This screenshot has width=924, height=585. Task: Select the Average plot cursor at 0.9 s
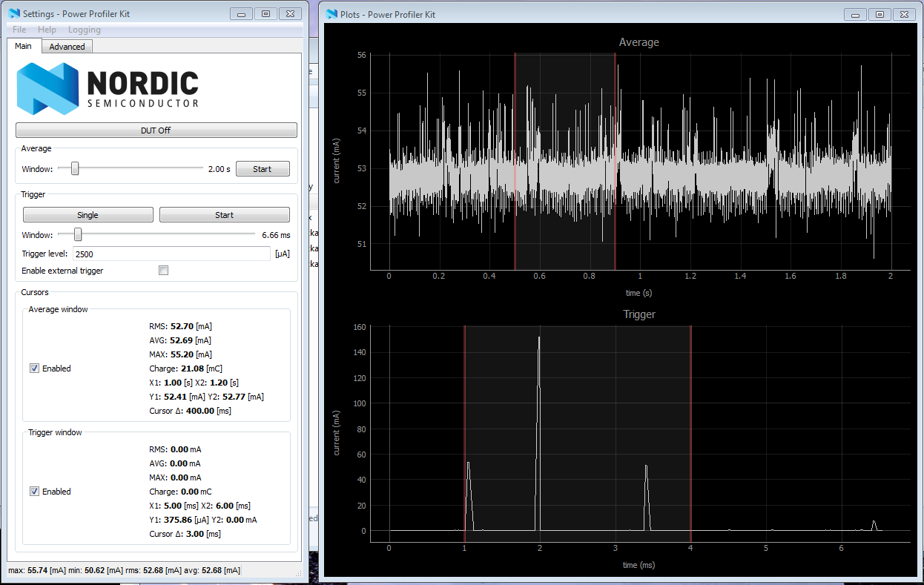pyautogui.click(x=616, y=162)
